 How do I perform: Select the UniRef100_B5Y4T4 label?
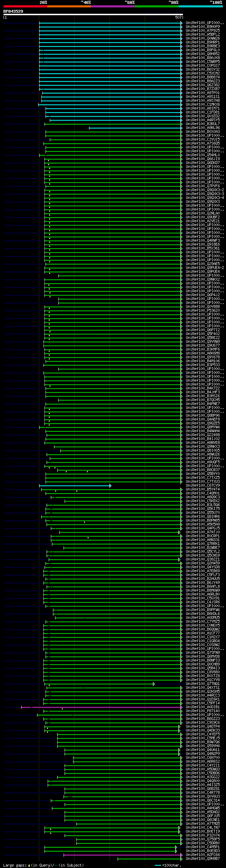click(x=203, y=489)
